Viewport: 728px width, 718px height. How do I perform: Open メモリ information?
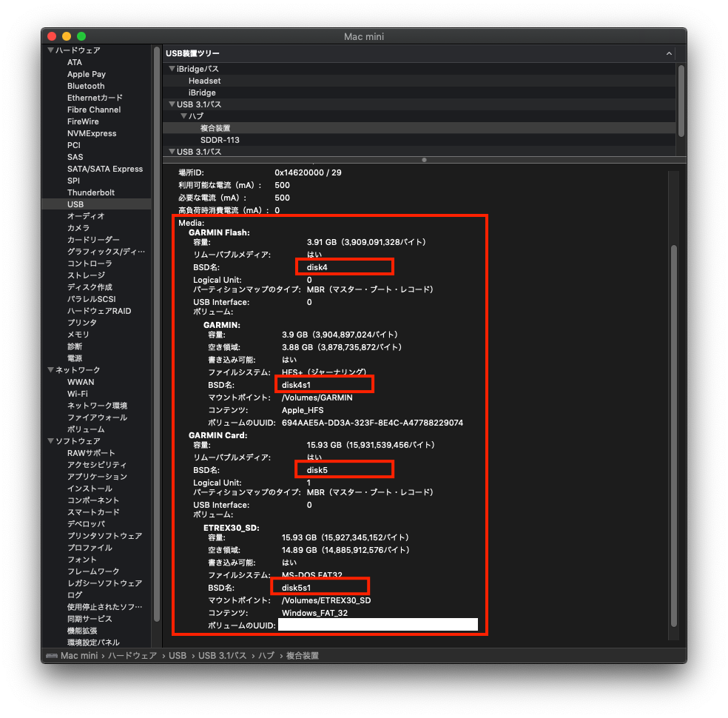[x=78, y=335]
